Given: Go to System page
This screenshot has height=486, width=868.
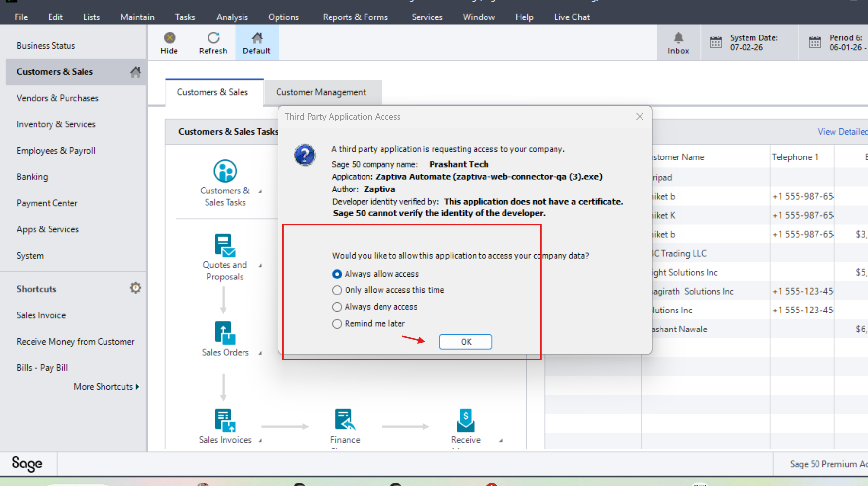Looking at the screenshot, I should pyautogui.click(x=30, y=256).
